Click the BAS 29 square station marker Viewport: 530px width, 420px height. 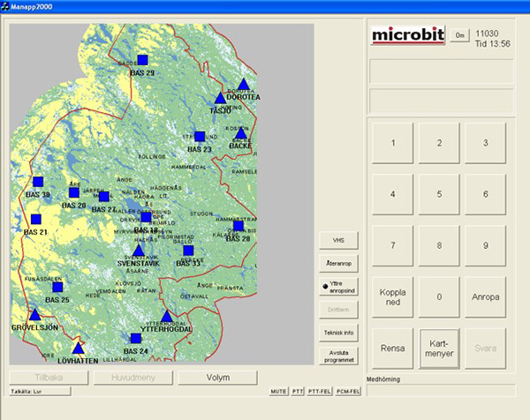(142, 60)
